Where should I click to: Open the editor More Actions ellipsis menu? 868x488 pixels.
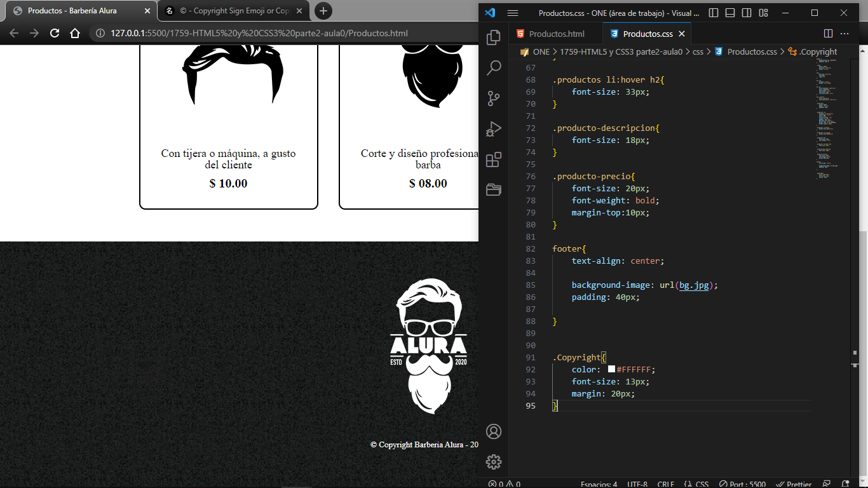click(844, 34)
